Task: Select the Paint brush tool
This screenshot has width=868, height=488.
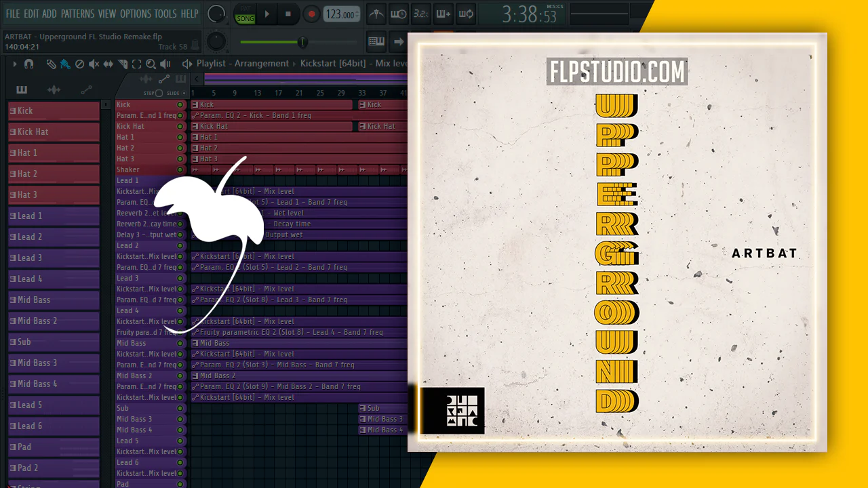Action: click(65, 64)
